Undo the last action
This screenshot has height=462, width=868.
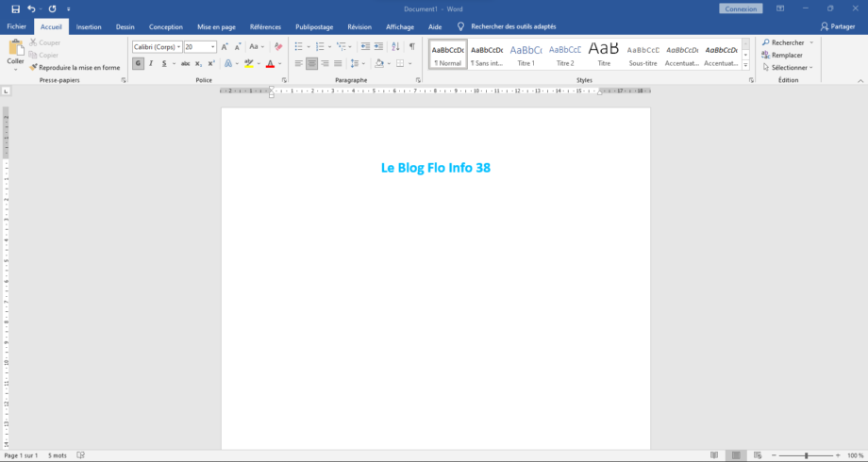[31, 8]
